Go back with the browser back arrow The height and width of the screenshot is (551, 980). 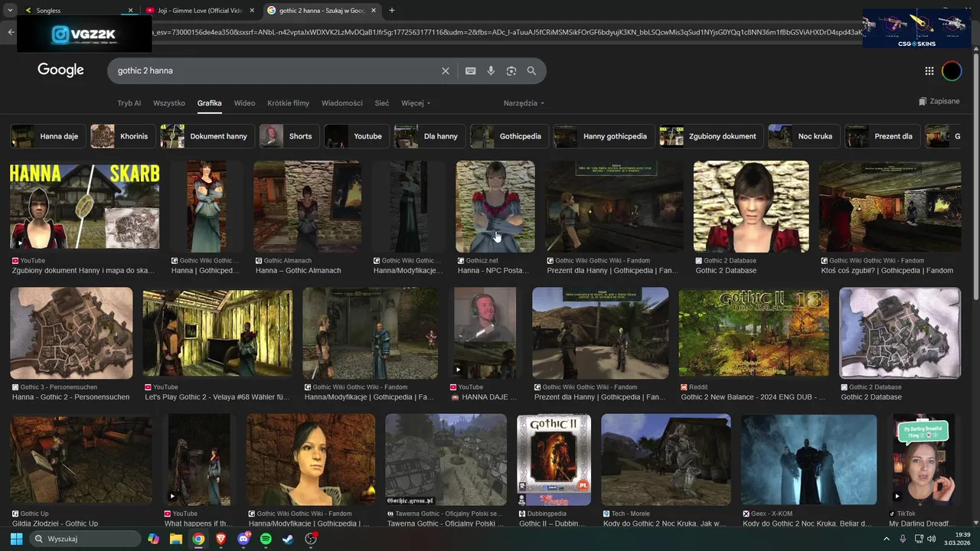point(11,32)
